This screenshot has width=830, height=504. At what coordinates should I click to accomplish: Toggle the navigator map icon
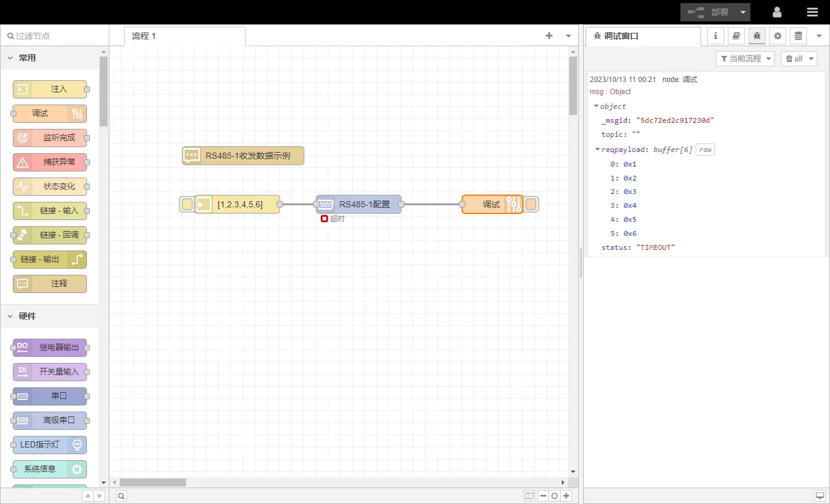pos(529,496)
